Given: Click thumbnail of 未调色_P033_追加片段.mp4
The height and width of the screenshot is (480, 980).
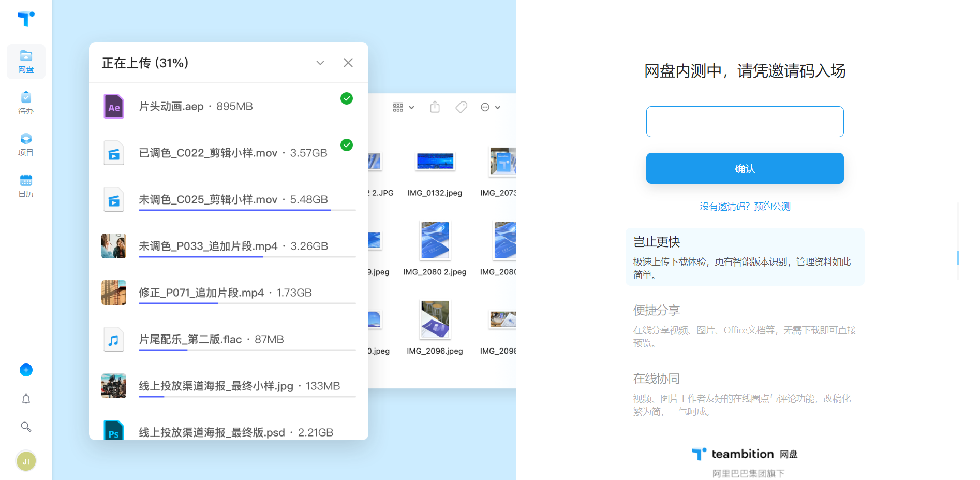Looking at the screenshot, I should [114, 246].
